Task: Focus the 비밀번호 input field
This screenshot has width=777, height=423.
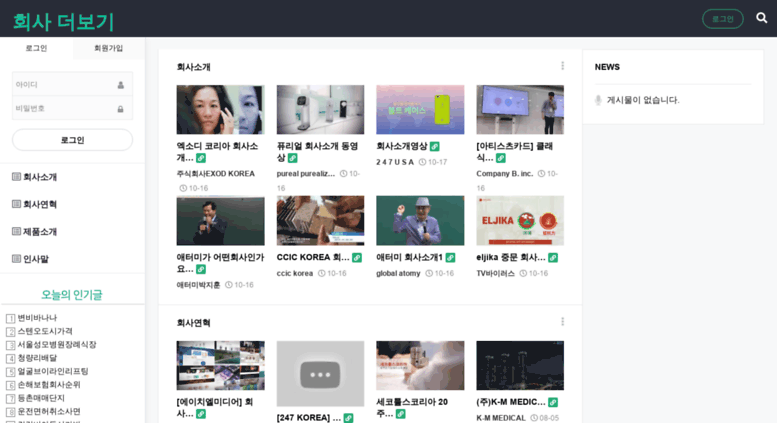Action: pos(72,108)
